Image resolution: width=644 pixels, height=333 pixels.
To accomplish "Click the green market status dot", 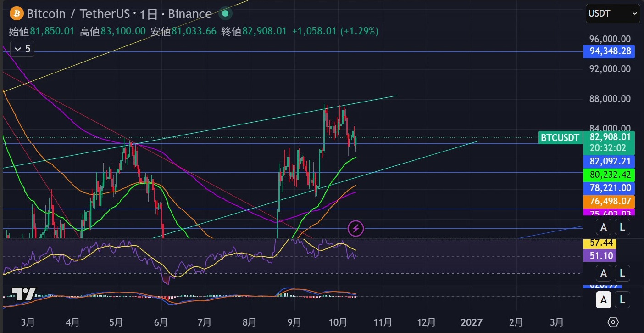I will [x=225, y=14].
